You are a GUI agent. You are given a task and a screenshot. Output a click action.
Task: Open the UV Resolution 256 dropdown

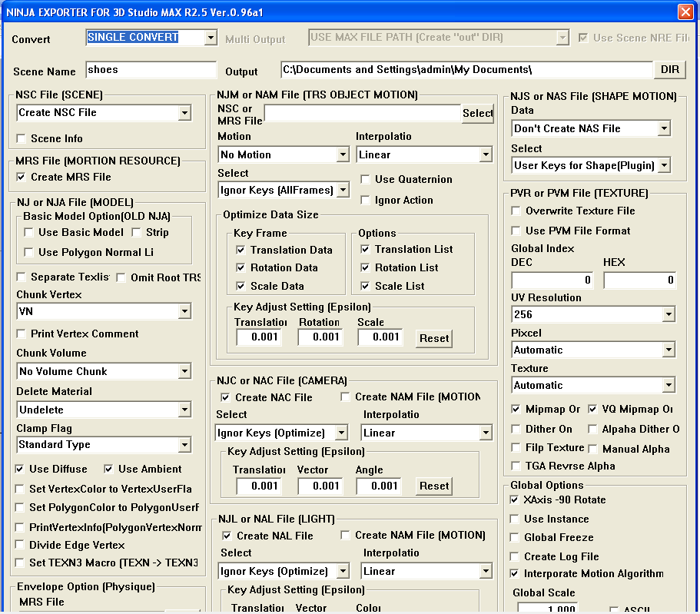(593, 314)
